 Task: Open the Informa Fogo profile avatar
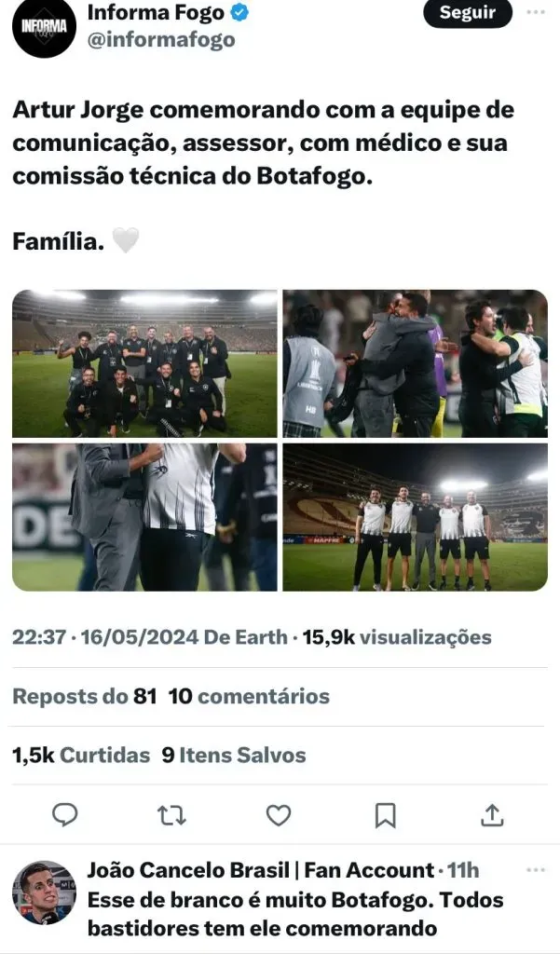click(44, 27)
